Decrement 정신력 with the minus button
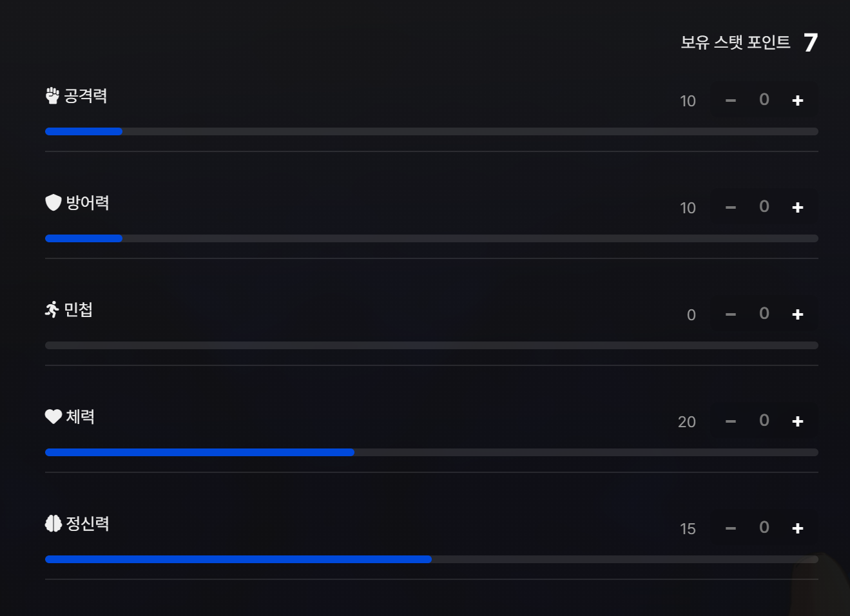Screen dimensions: 850x616 pos(730,528)
